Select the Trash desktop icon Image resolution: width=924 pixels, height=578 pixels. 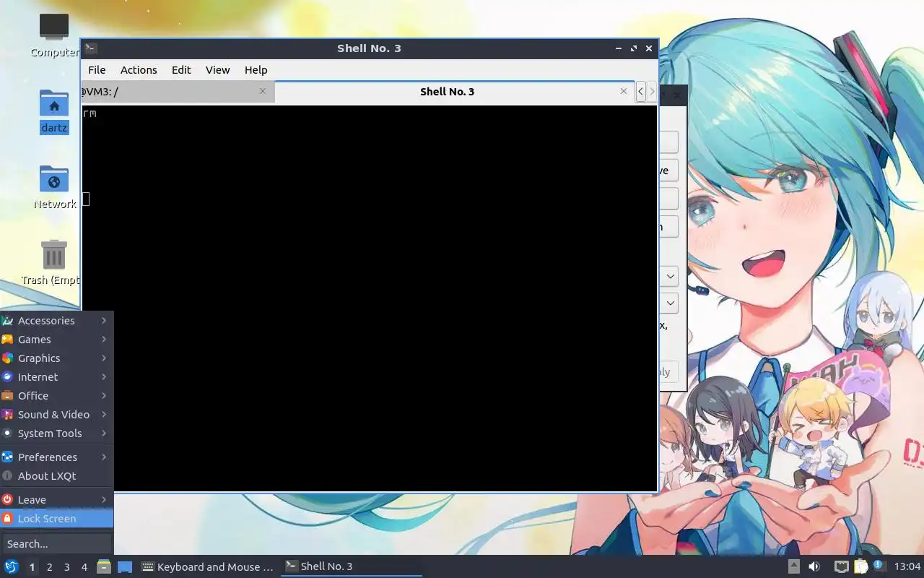54,262
